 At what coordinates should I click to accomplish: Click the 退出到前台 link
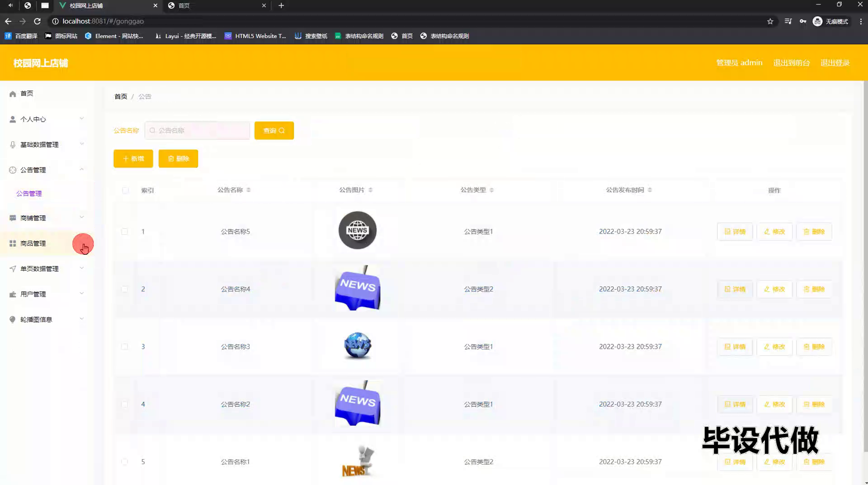coord(791,63)
